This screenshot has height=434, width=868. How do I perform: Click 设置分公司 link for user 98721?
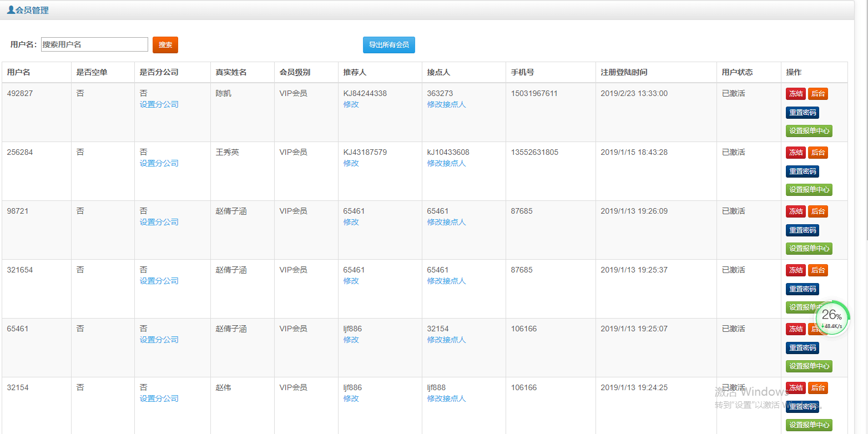(159, 222)
